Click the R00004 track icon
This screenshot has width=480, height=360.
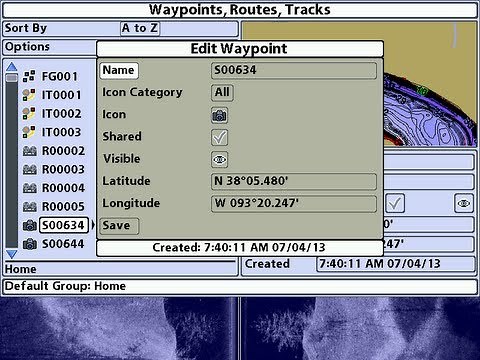29,188
